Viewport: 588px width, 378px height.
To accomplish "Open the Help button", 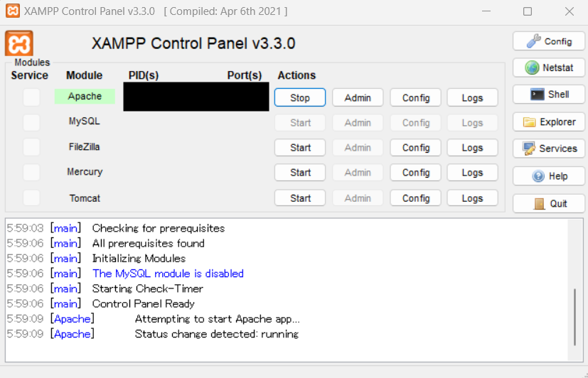I will click(548, 176).
